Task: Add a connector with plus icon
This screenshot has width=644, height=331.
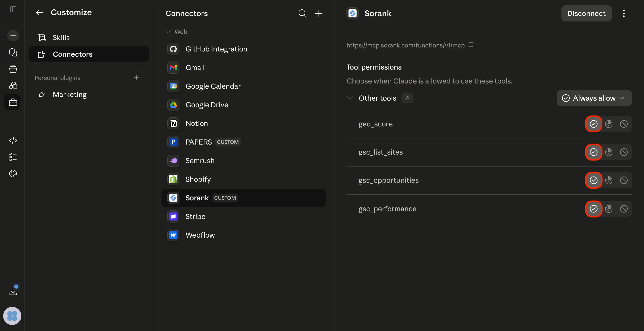Action: point(319,13)
